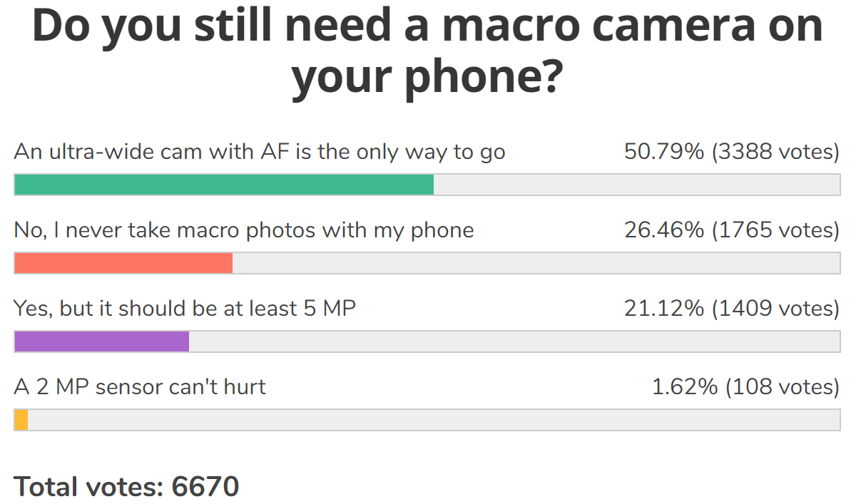Select 'Yes, but it should be at least 5 MP'

pyautogui.click(x=185, y=309)
